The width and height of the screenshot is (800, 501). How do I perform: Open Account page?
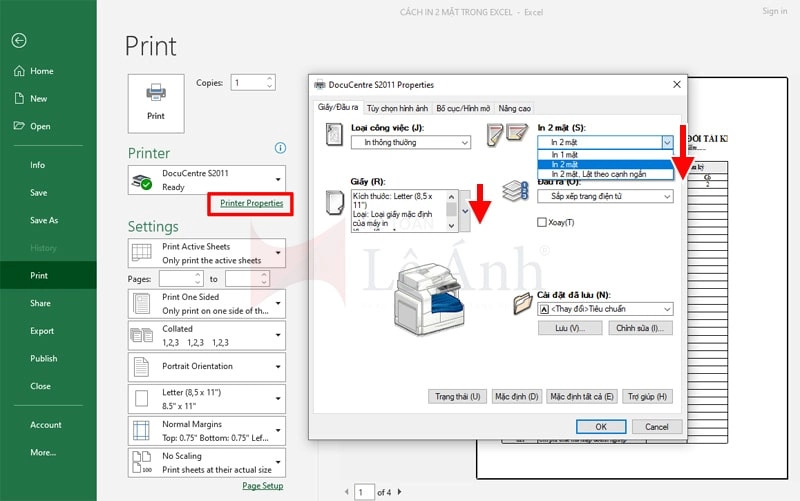tap(45, 424)
